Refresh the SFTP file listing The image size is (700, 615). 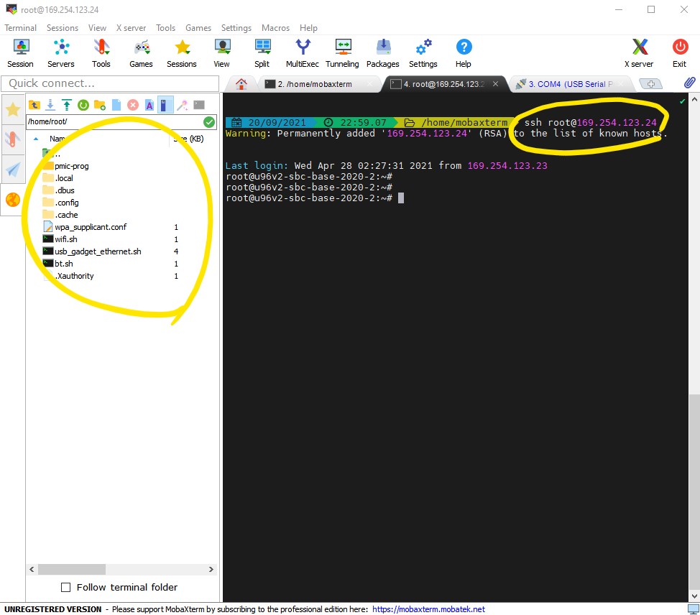pos(83,106)
